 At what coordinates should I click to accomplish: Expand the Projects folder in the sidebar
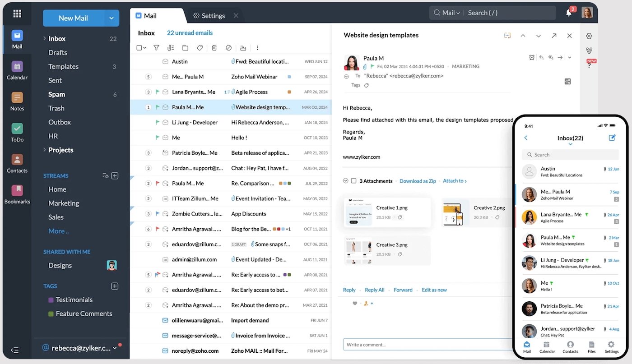(x=44, y=150)
